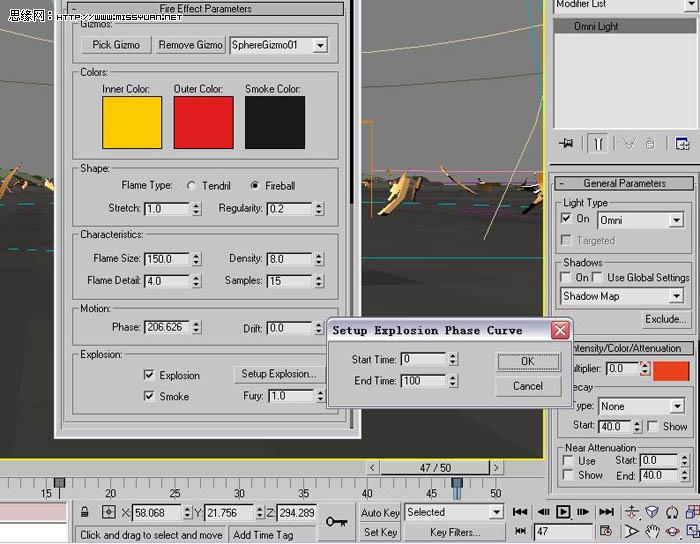Step to next frame
Viewport: 700px width, 544px height.
point(583,511)
